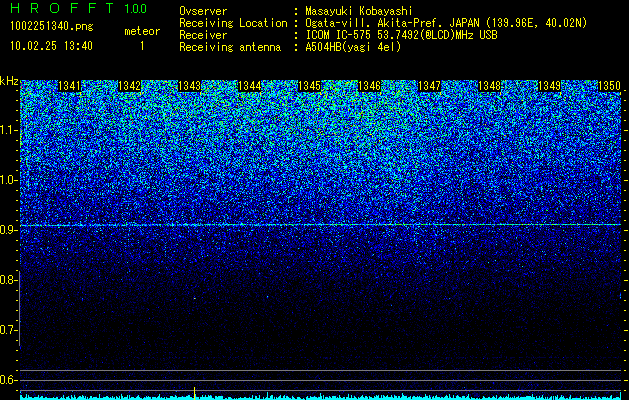Click the 0.6 kHz frequency label

[8, 380]
